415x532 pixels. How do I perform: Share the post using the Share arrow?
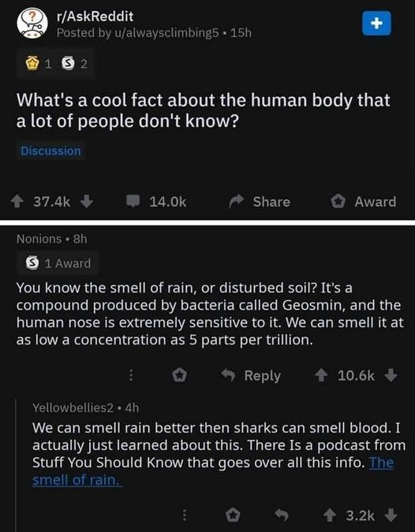[259, 202]
